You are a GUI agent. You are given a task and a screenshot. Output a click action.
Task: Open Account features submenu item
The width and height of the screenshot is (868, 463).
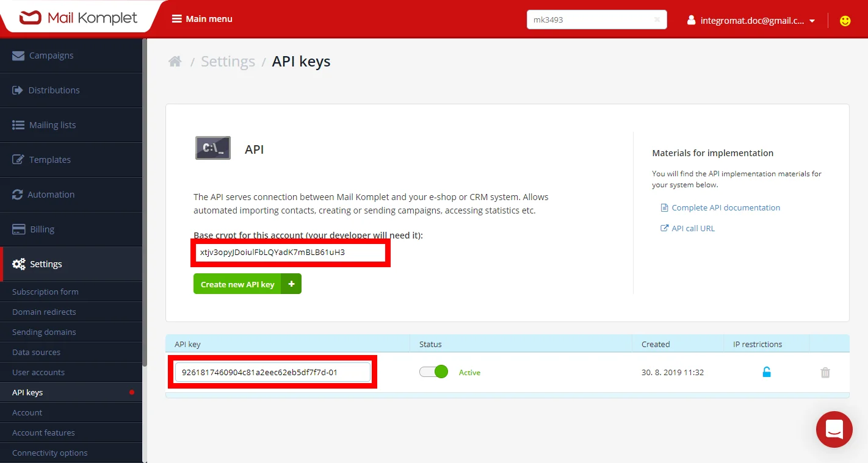71,432
